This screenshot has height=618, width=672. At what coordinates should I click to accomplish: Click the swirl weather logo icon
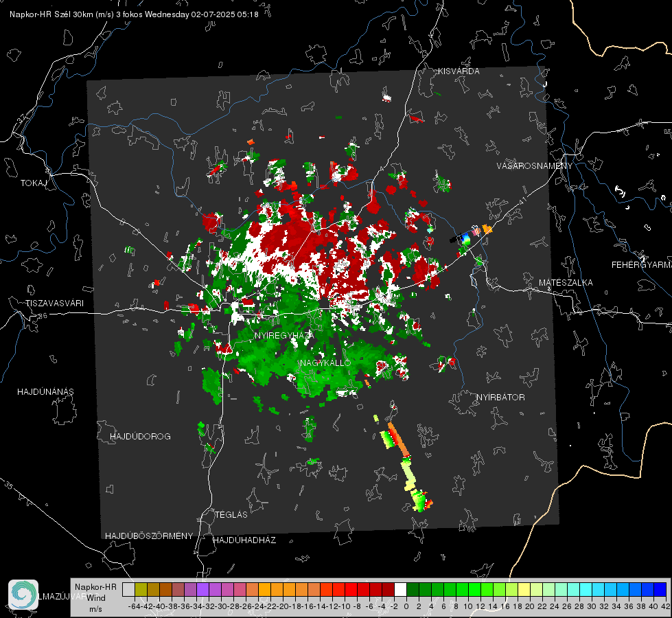[x=23, y=595]
